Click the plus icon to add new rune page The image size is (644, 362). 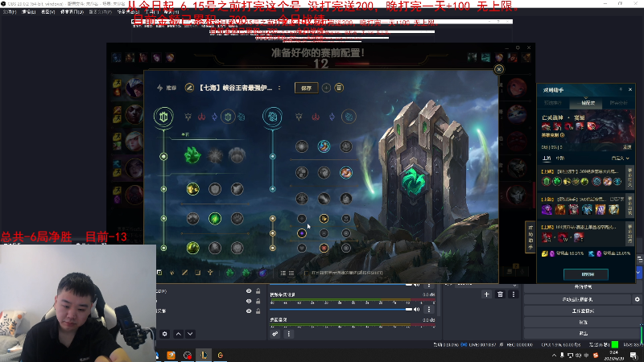coord(326,88)
